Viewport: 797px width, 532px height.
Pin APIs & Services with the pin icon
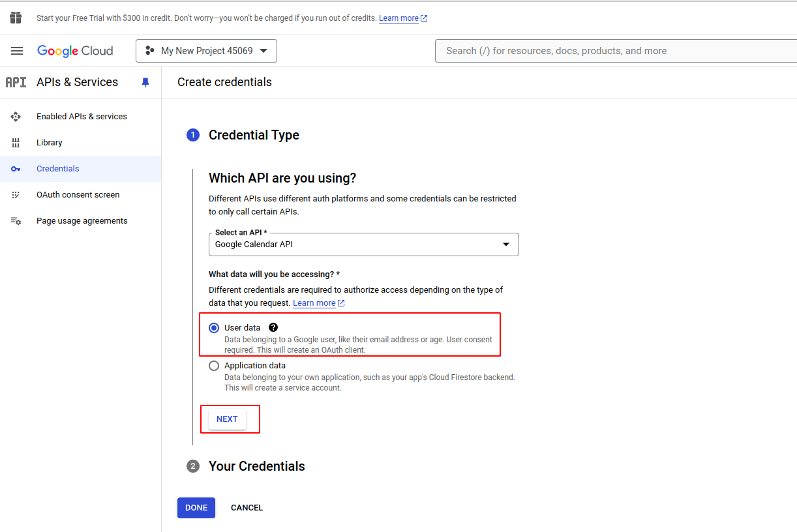145,82
